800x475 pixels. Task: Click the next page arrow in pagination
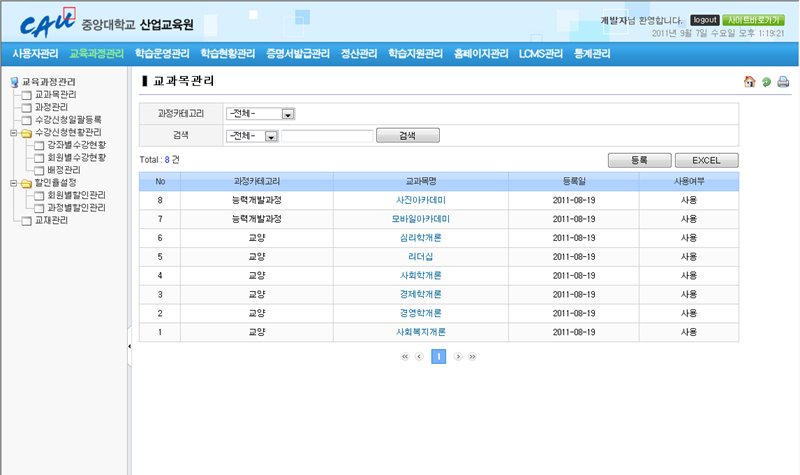click(x=457, y=356)
